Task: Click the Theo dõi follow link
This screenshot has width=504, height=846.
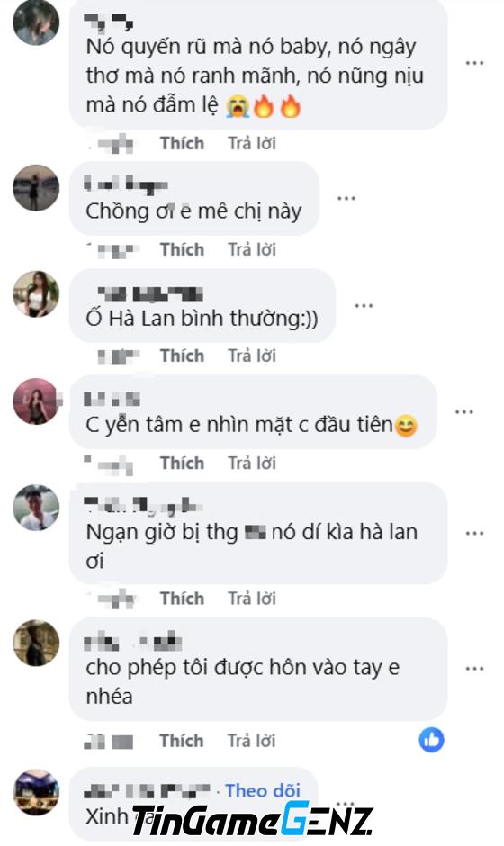Action: [263, 790]
